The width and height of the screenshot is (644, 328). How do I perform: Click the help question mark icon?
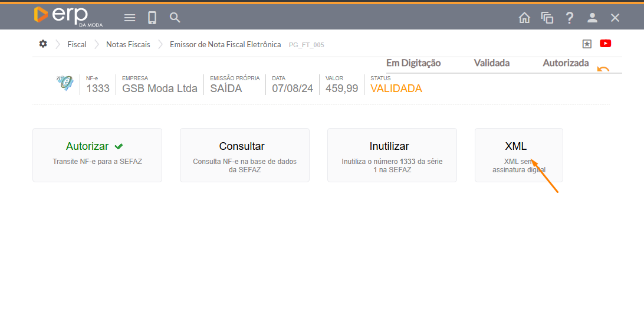570,18
